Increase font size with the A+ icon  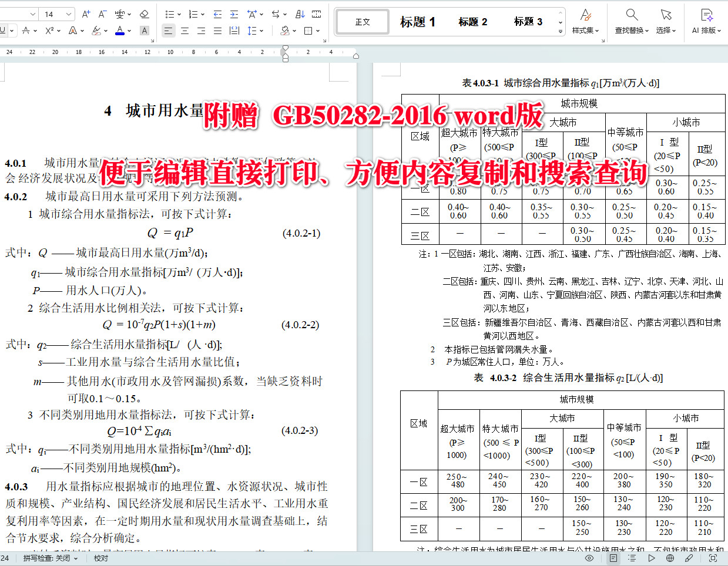point(86,14)
